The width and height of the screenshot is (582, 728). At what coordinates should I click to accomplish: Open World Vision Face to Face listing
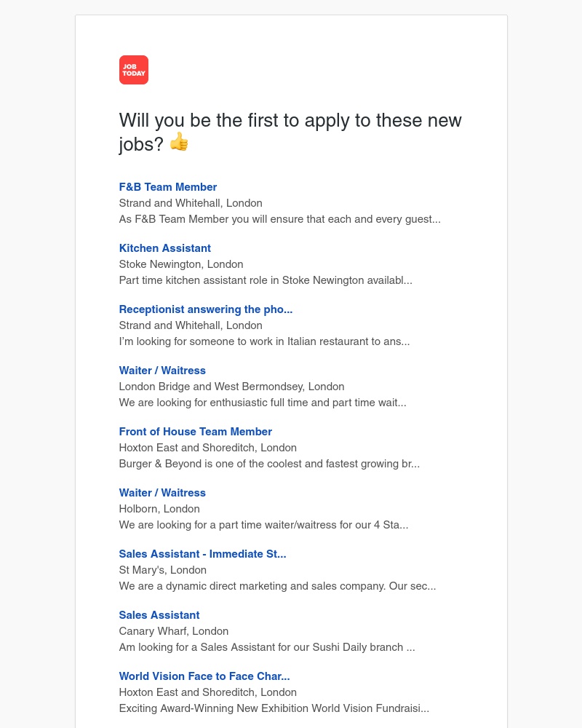point(204,676)
